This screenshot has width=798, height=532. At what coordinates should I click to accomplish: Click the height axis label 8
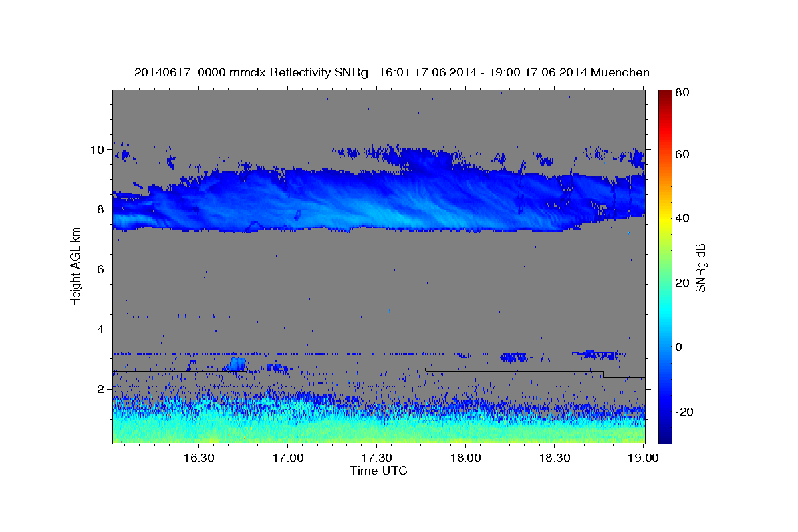102,209
